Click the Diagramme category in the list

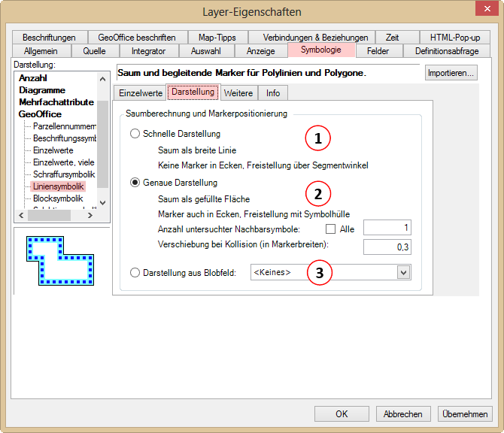(42, 89)
